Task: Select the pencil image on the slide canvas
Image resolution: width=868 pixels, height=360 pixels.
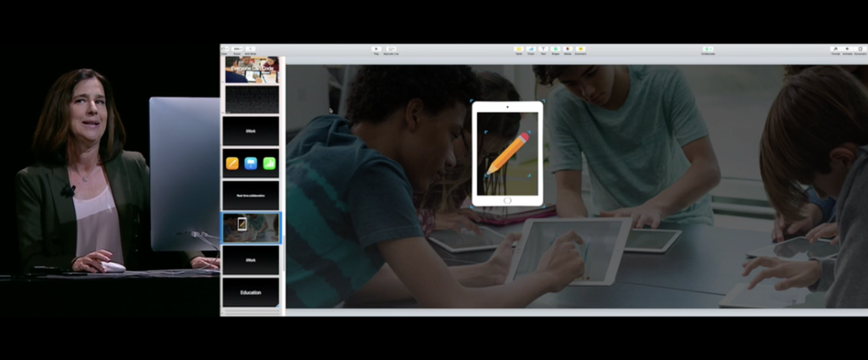Action: [508, 153]
